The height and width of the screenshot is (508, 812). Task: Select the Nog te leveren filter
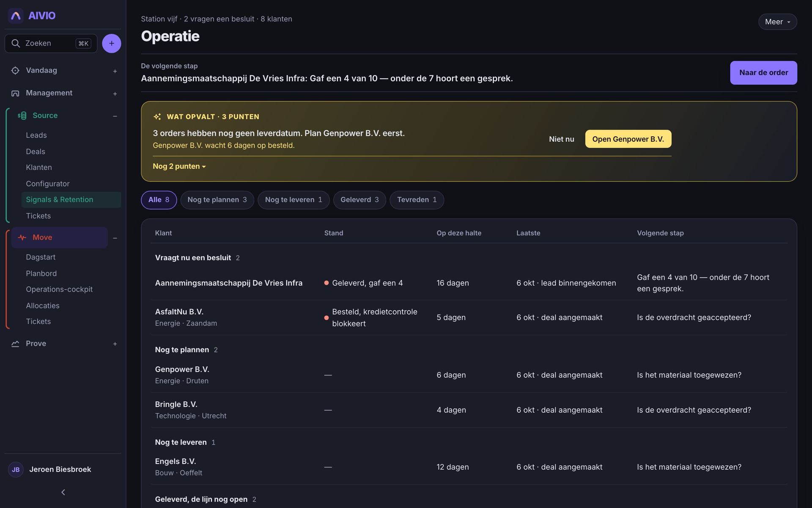[294, 200]
